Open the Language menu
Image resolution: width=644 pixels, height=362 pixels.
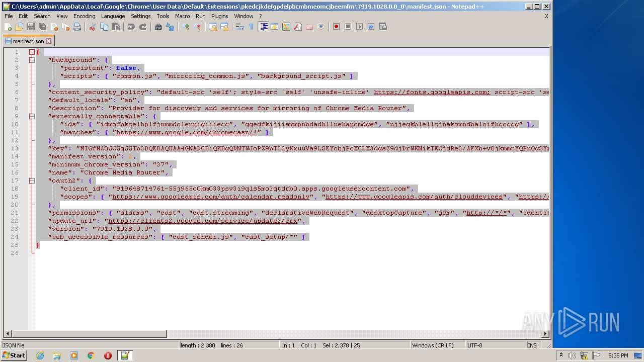click(113, 16)
